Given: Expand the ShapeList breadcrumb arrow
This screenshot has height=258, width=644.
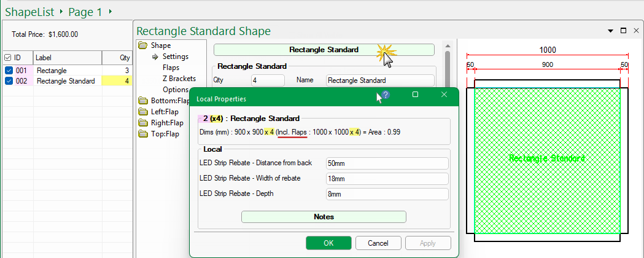Looking at the screenshot, I should (x=60, y=12).
